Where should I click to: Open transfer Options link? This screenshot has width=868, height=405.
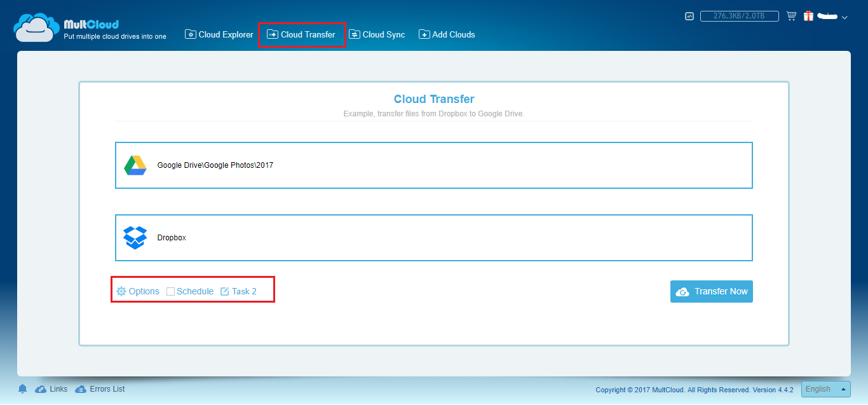click(144, 291)
